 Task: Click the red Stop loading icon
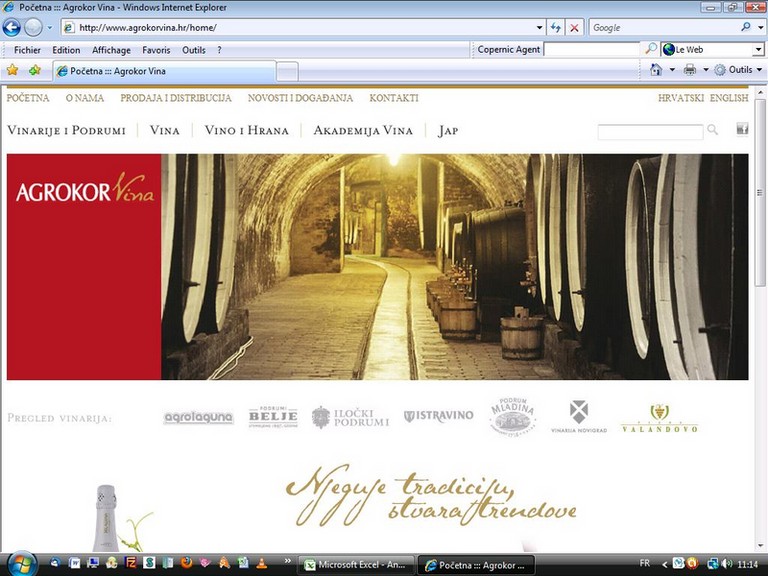[575, 28]
